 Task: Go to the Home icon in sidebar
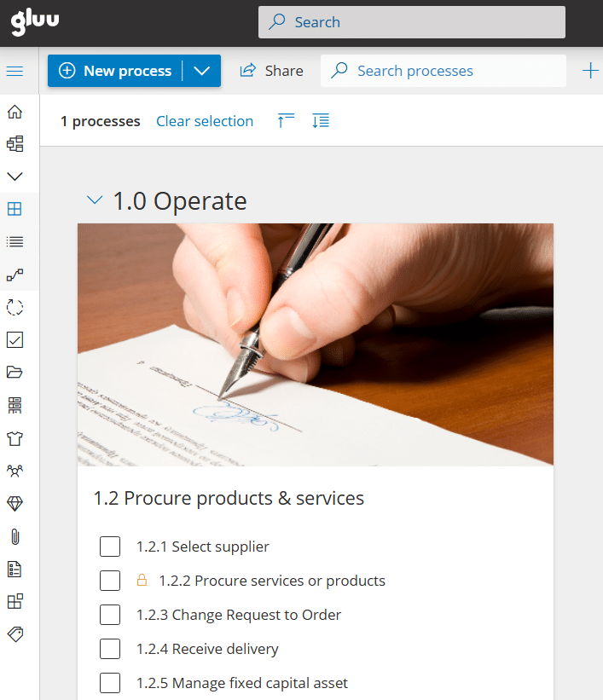(14, 113)
